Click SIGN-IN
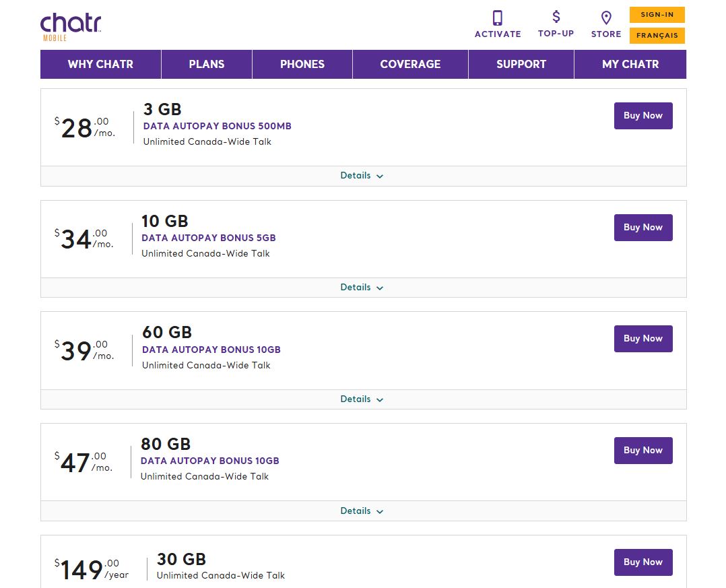Screen dimensions: 726x588 657,14
